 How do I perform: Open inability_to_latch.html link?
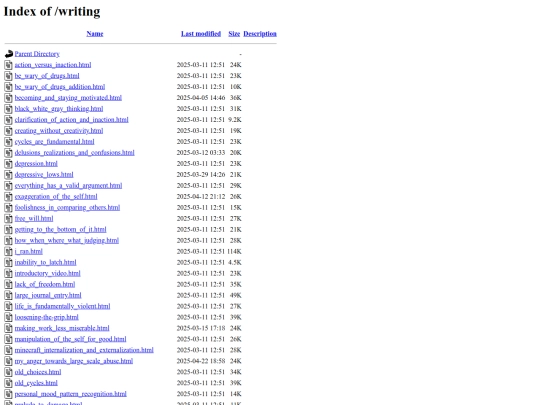click(45, 262)
